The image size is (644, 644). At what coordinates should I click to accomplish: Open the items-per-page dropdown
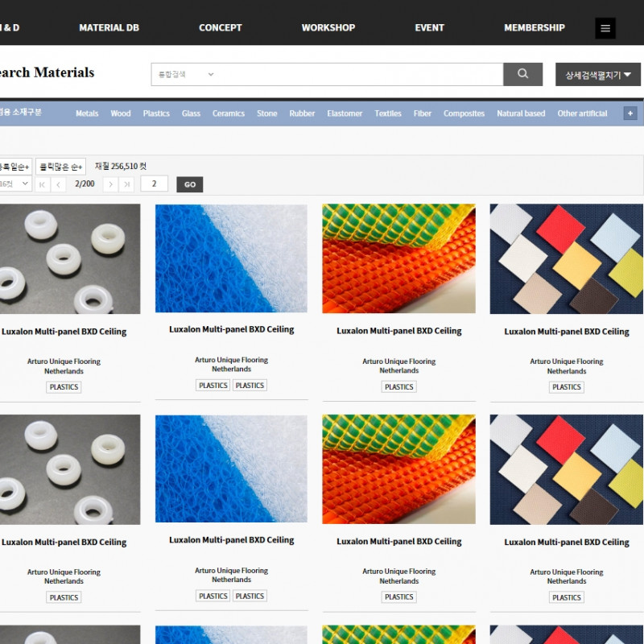click(x=14, y=184)
